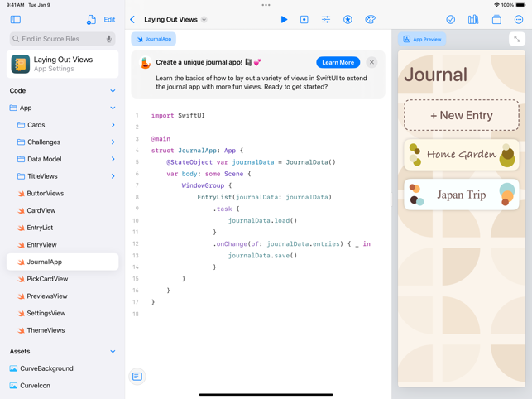Viewport: 532px width, 399px height.
Task: Open the SettingsView Swift file
Action: (62, 313)
